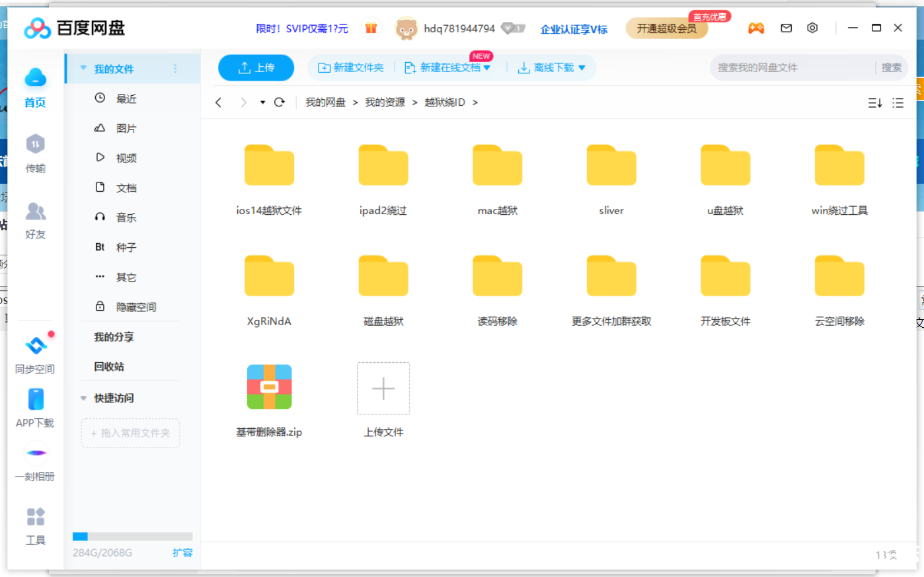Open the 读码移除 folder
The image size is (924, 577).
point(498,276)
